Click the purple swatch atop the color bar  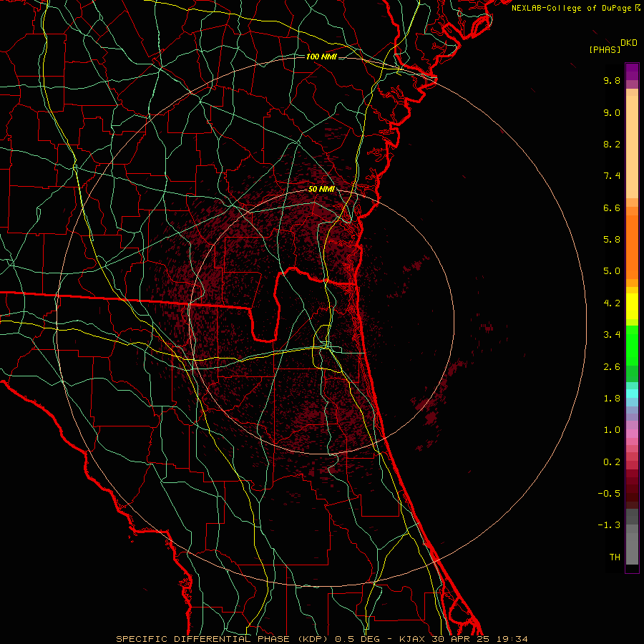pyautogui.click(x=632, y=72)
